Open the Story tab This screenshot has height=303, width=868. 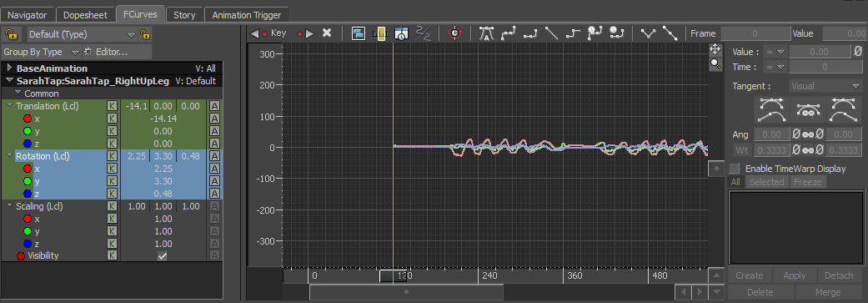click(x=184, y=15)
